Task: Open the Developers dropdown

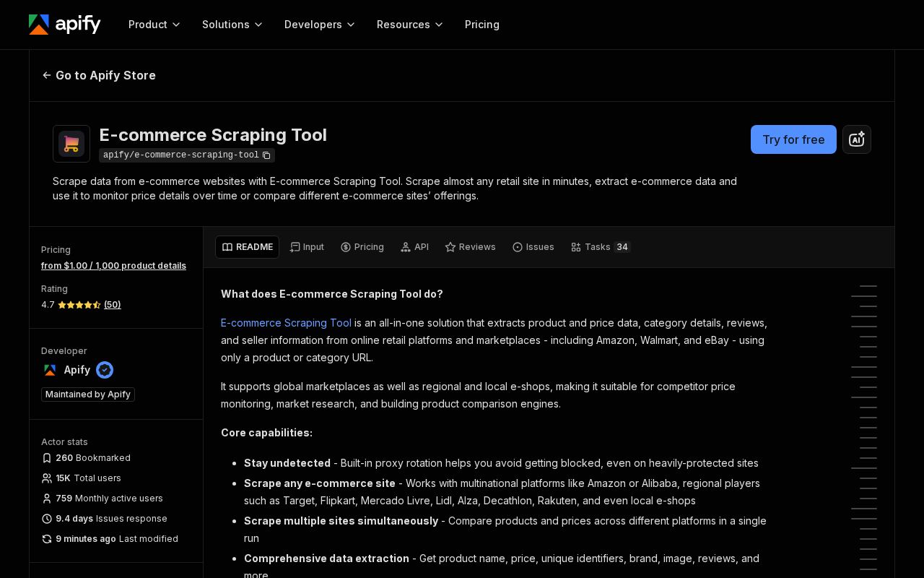Action: (x=320, y=25)
